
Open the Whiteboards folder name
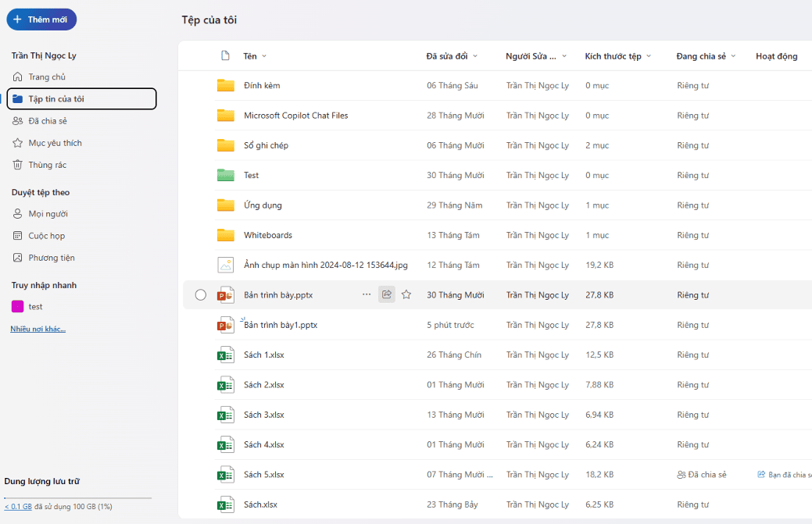tap(268, 235)
